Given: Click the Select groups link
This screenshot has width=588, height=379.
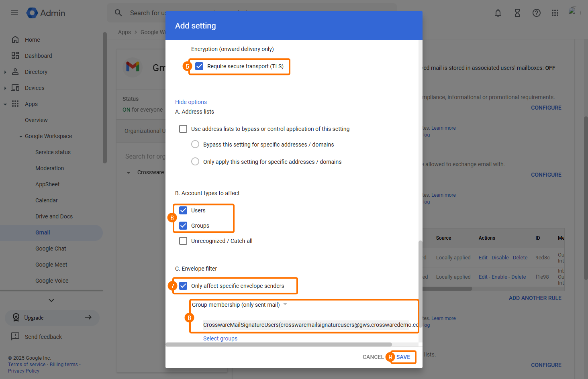Looking at the screenshot, I should click(x=220, y=338).
